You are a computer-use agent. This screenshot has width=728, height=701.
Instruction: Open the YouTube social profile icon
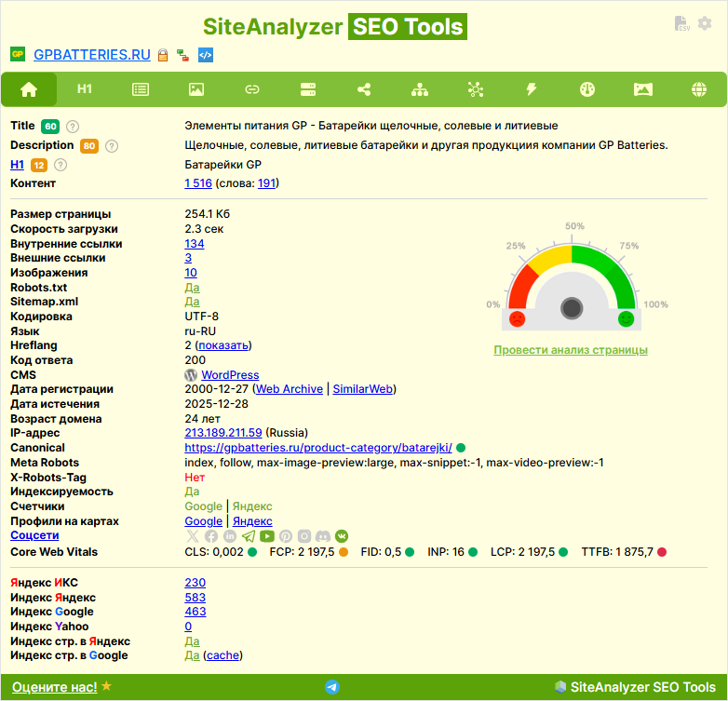coord(267,536)
